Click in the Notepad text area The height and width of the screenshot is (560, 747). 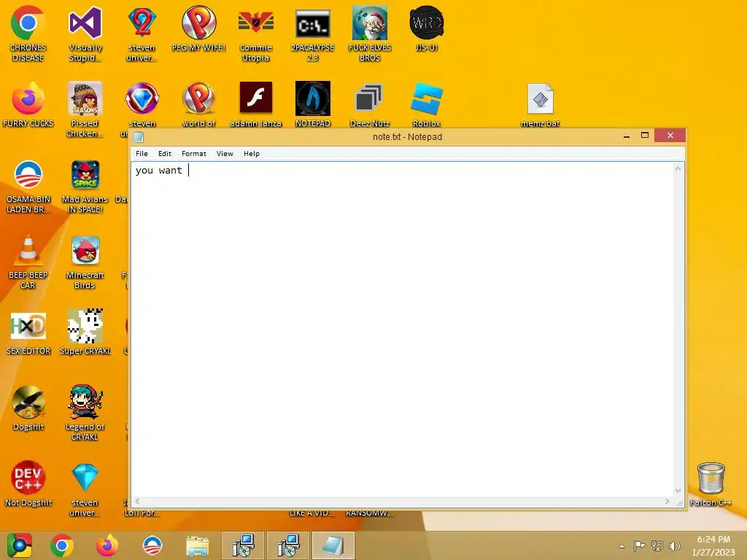[x=402, y=329]
